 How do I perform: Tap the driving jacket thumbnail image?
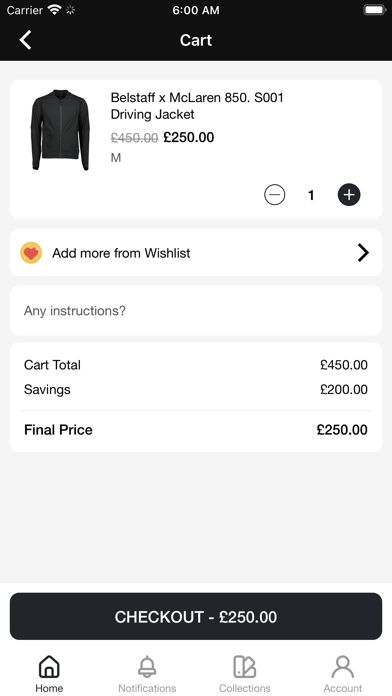(x=60, y=130)
